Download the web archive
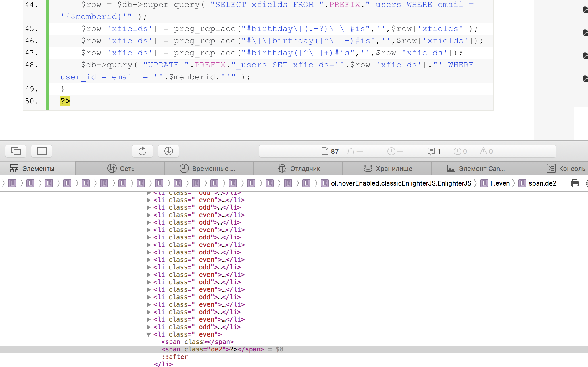The width and height of the screenshot is (588, 367). [x=168, y=151]
